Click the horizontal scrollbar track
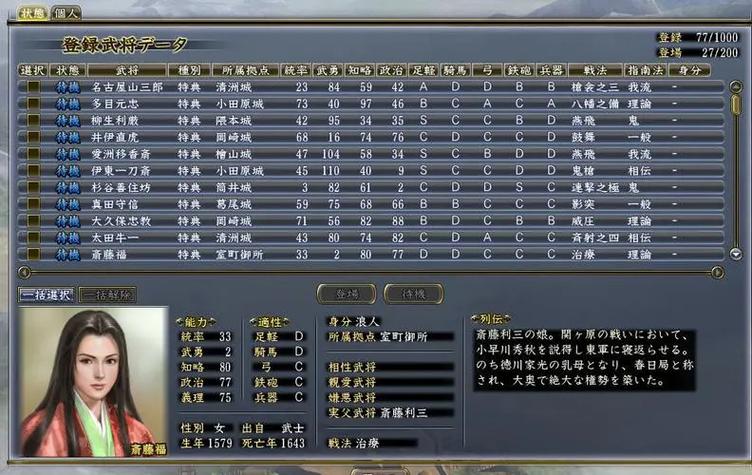752x475 pixels. [371, 273]
